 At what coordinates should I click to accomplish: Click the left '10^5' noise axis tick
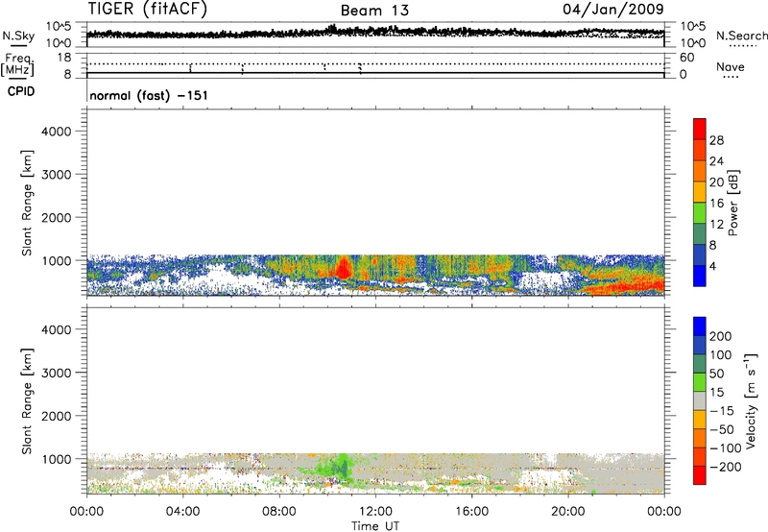pyautogui.click(x=59, y=26)
